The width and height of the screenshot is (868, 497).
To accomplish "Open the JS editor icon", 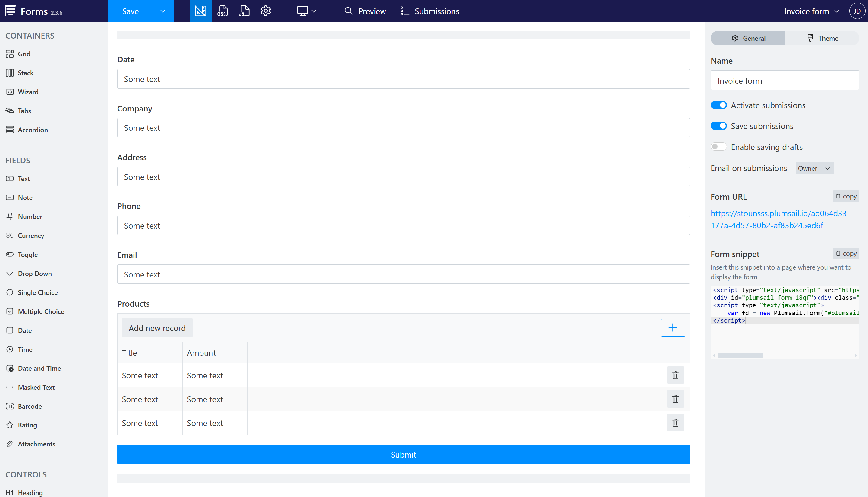I will [244, 11].
